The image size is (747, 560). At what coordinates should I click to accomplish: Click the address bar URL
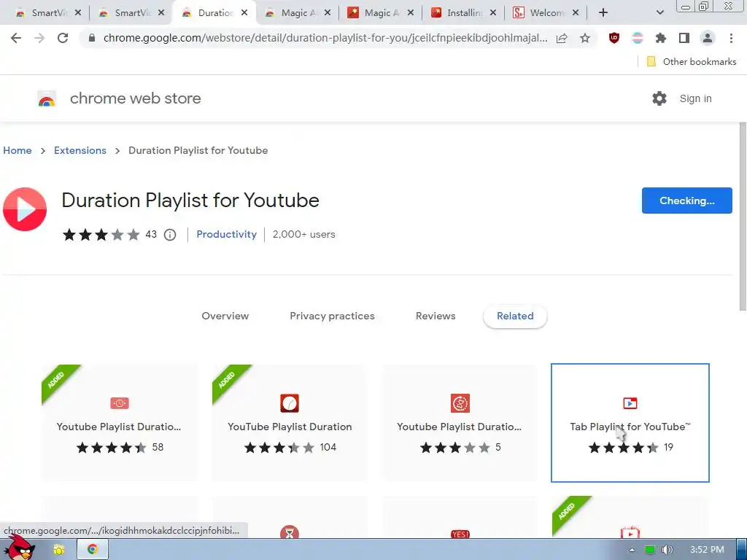(x=325, y=38)
